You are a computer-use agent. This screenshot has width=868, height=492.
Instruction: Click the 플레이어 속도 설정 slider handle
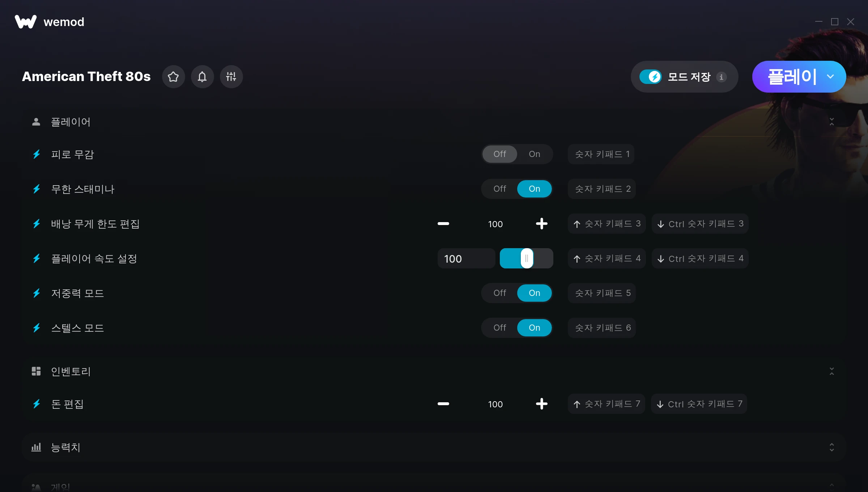pos(527,258)
